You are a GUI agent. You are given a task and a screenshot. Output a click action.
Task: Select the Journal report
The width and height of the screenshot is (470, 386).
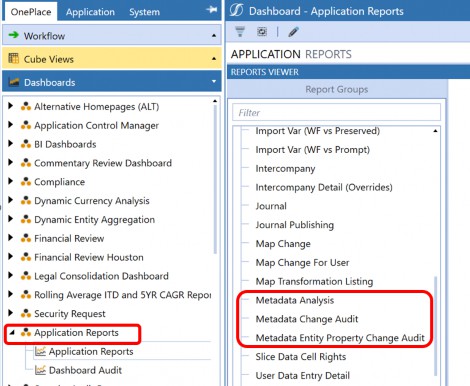pos(271,206)
